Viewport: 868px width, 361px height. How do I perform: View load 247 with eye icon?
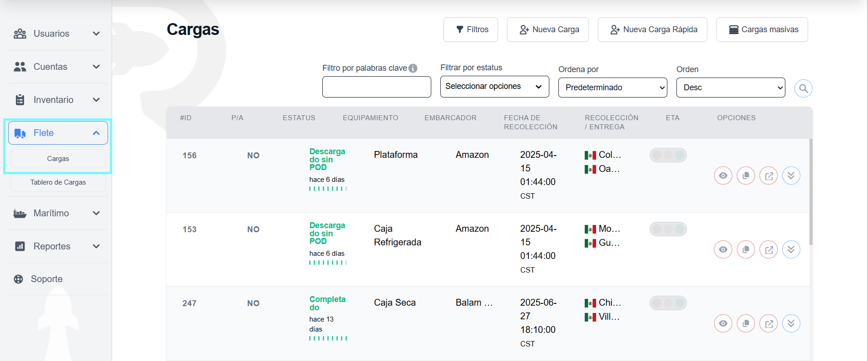click(x=723, y=323)
